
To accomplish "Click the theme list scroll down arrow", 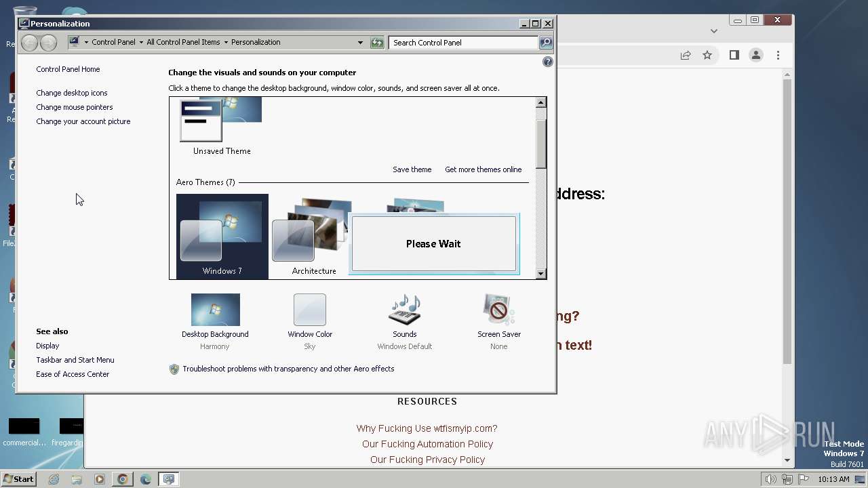I will click(x=540, y=274).
